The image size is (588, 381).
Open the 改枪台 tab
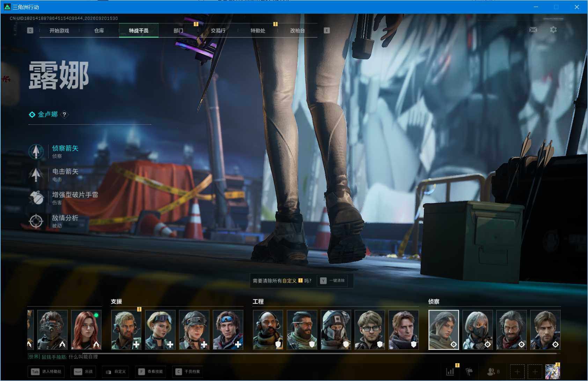(x=297, y=30)
